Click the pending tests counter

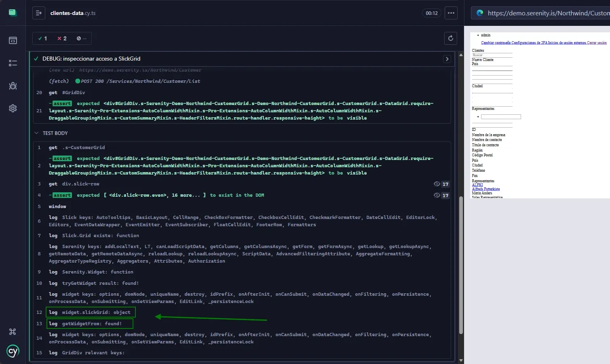click(x=82, y=38)
